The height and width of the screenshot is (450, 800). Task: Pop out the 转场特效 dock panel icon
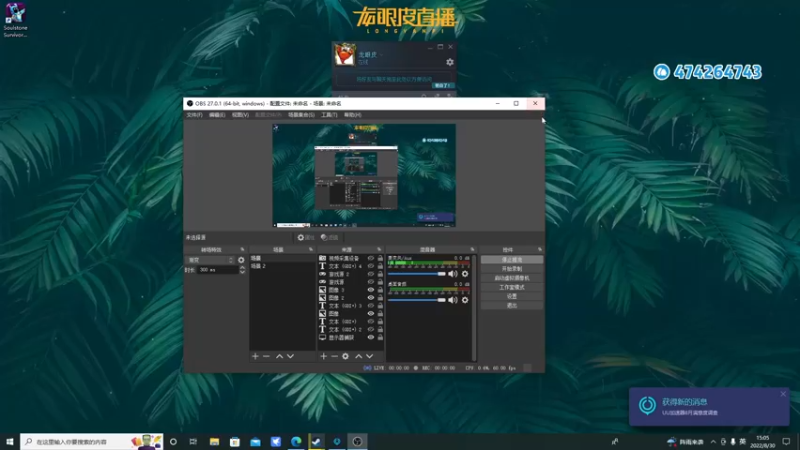pyautogui.click(x=242, y=249)
